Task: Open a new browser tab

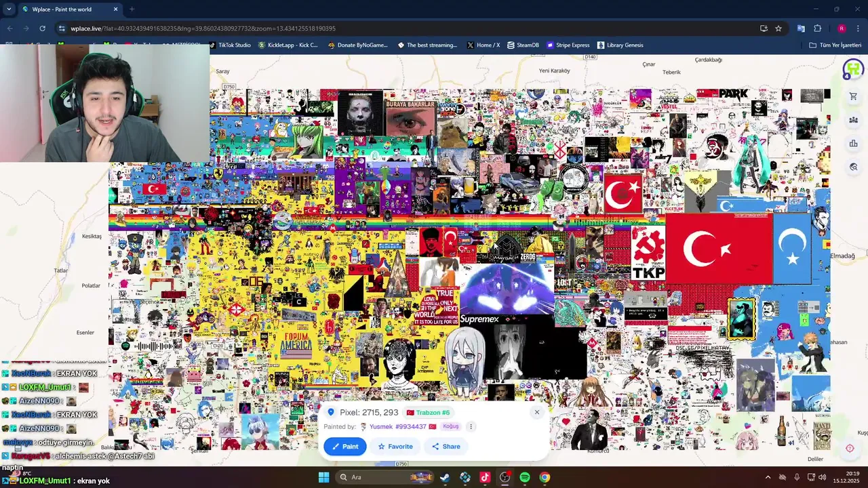Action: (x=132, y=9)
